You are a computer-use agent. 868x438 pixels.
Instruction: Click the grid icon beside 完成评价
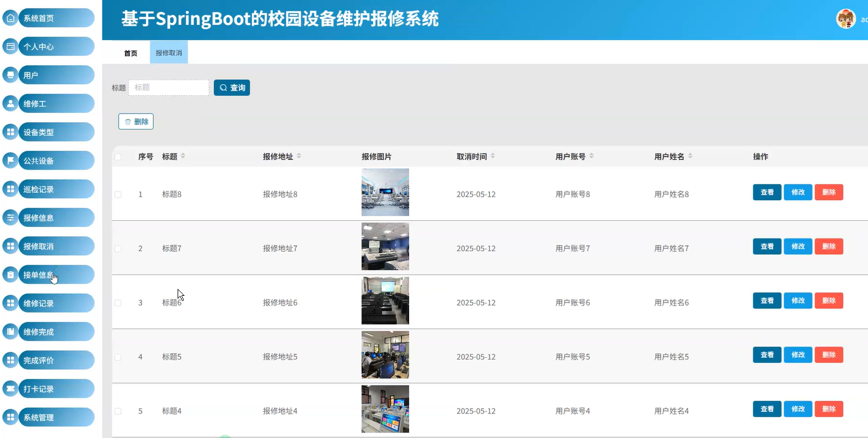pyautogui.click(x=10, y=361)
